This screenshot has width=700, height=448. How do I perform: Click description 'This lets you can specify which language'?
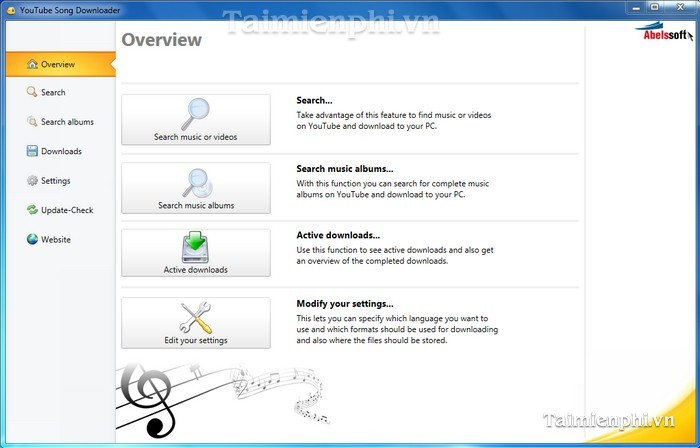397,329
